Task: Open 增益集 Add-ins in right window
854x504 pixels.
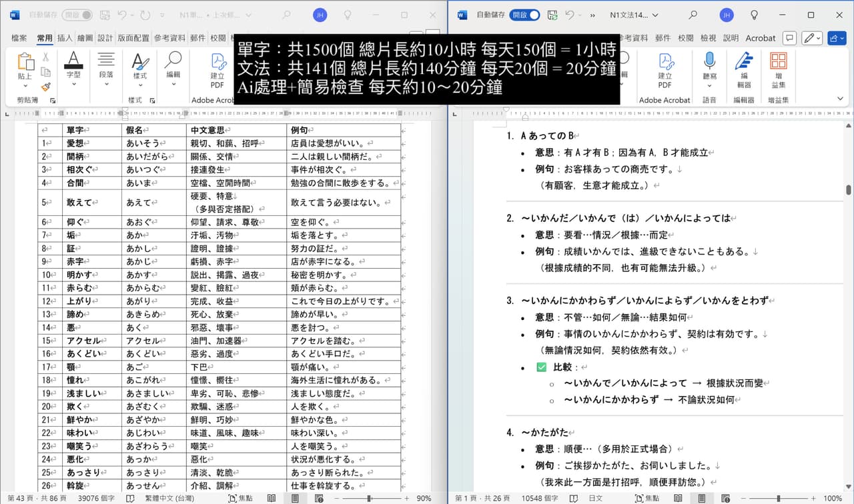Action: click(x=778, y=71)
